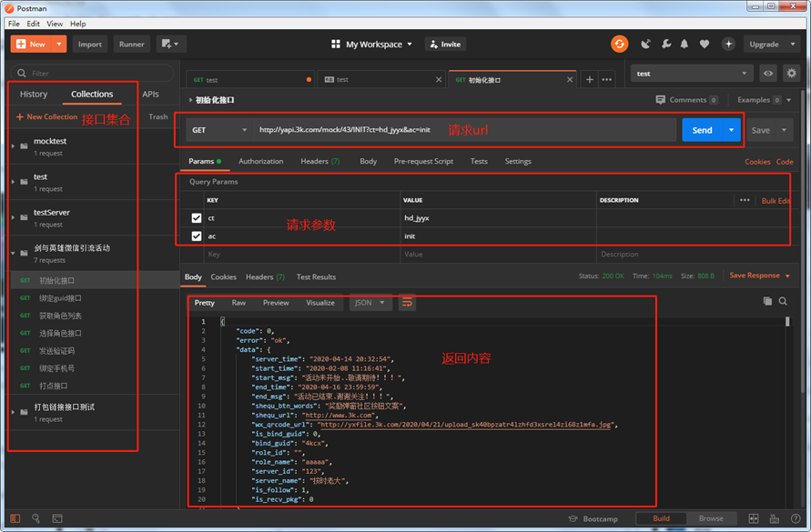Switch to Build mode toggle
Screen dimensions: 811x532
tap(661, 518)
